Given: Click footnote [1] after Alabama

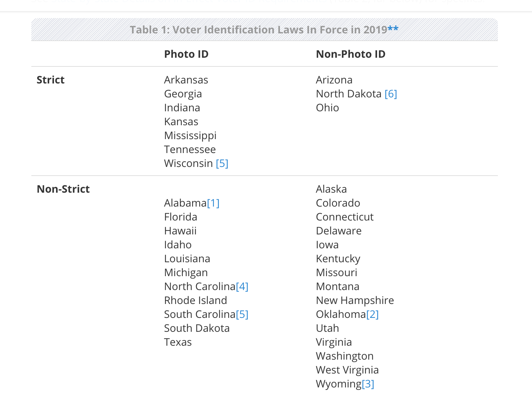Looking at the screenshot, I should coord(213,203).
